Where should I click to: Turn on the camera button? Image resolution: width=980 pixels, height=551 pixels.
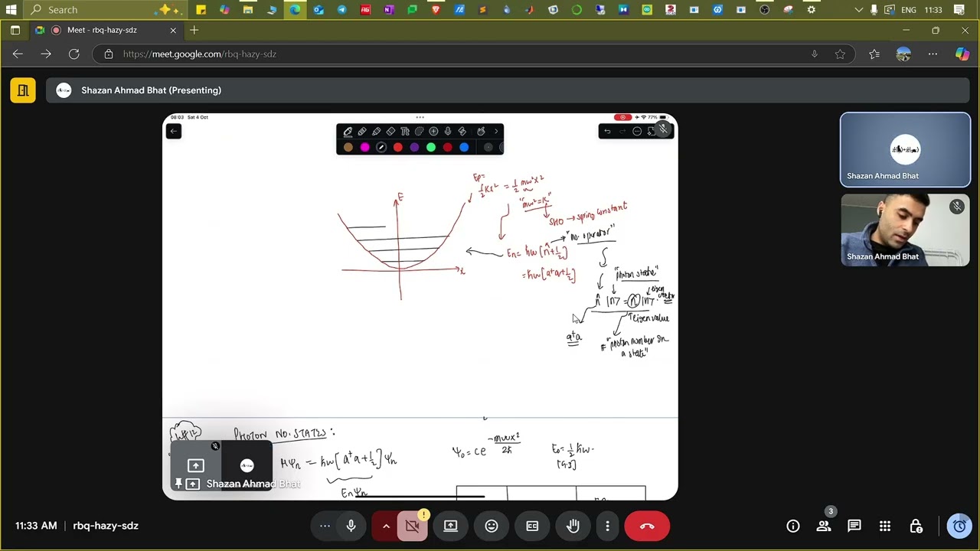click(413, 526)
